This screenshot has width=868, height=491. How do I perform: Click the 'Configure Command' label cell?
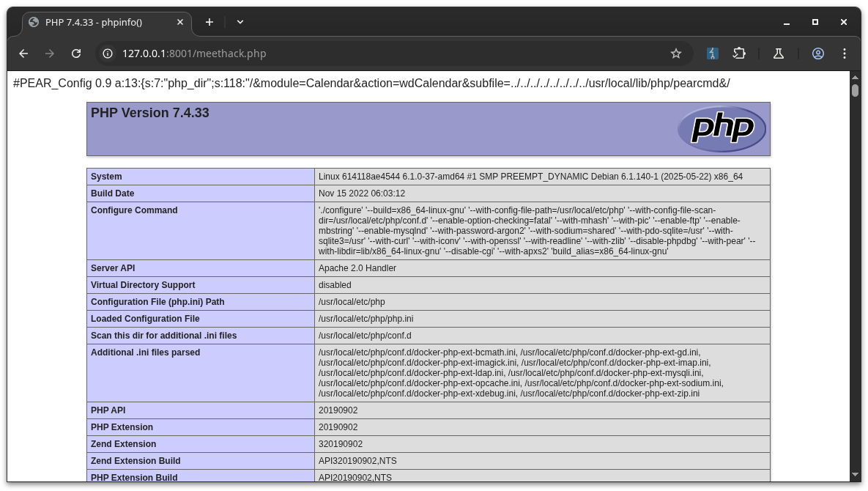(x=201, y=231)
